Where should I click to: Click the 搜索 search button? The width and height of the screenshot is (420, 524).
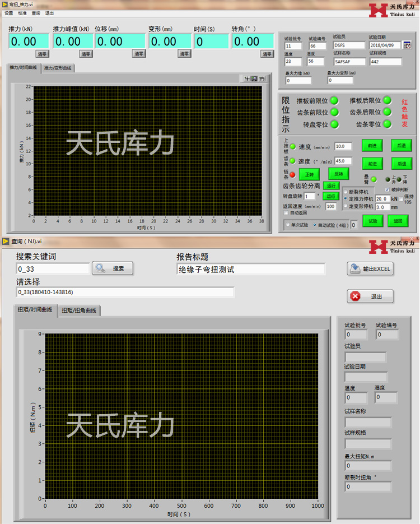[x=113, y=268]
